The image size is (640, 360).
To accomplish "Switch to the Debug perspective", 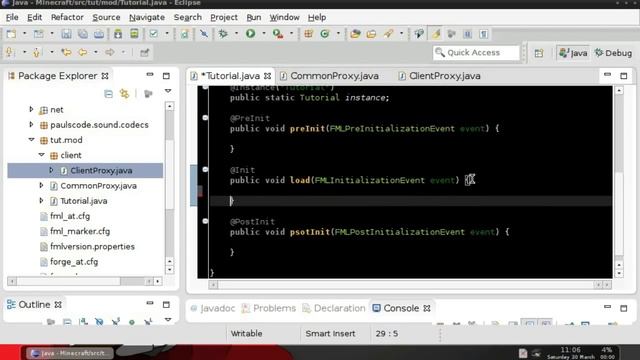I will (613, 53).
